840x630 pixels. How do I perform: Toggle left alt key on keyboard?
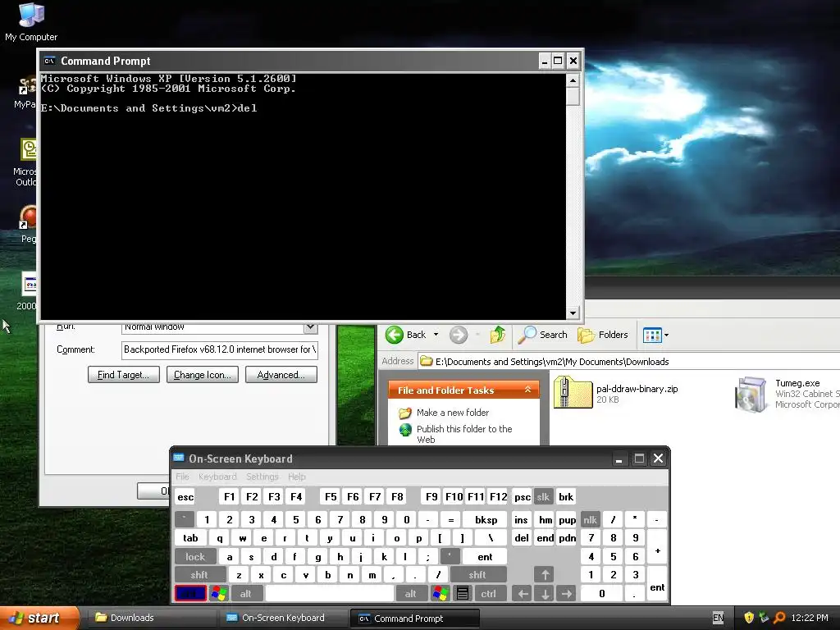tap(246, 594)
